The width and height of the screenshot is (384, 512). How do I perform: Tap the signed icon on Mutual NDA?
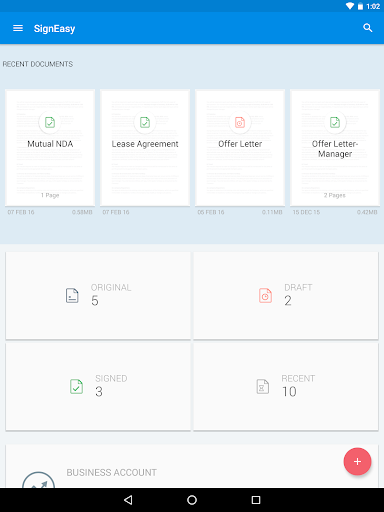pyautogui.click(x=50, y=122)
